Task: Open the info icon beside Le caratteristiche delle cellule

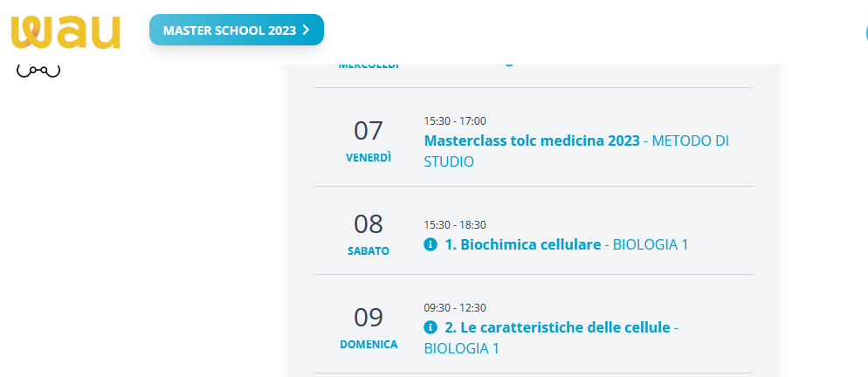Action: point(430,327)
